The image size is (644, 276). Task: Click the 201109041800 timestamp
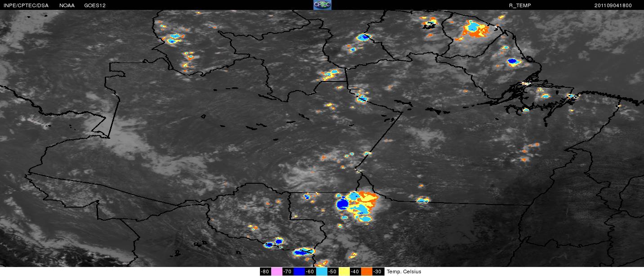[613, 5]
